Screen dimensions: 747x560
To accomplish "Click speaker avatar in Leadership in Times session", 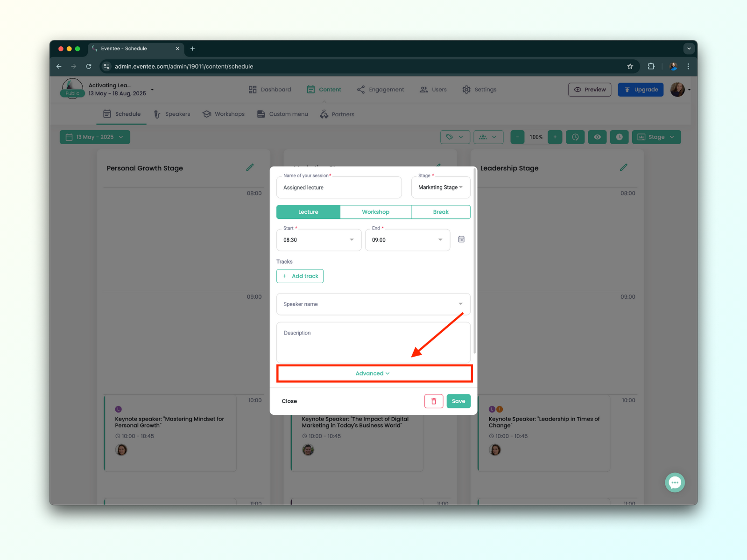I will pyautogui.click(x=495, y=450).
